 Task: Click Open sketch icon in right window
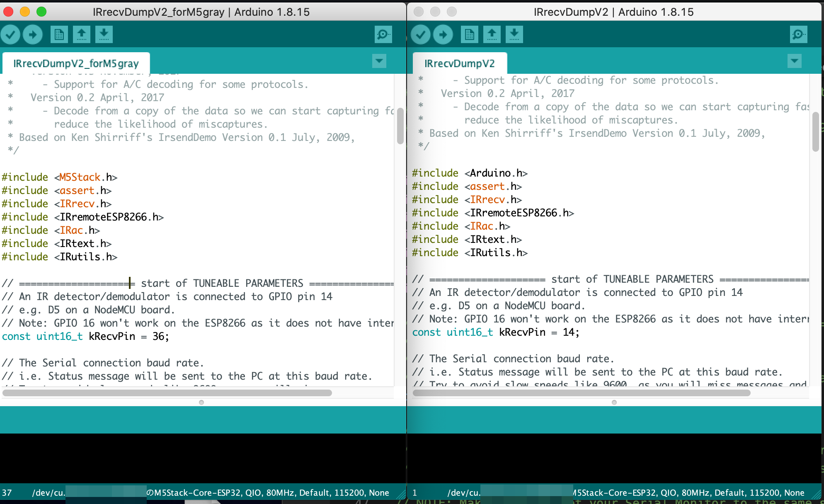(x=492, y=34)
